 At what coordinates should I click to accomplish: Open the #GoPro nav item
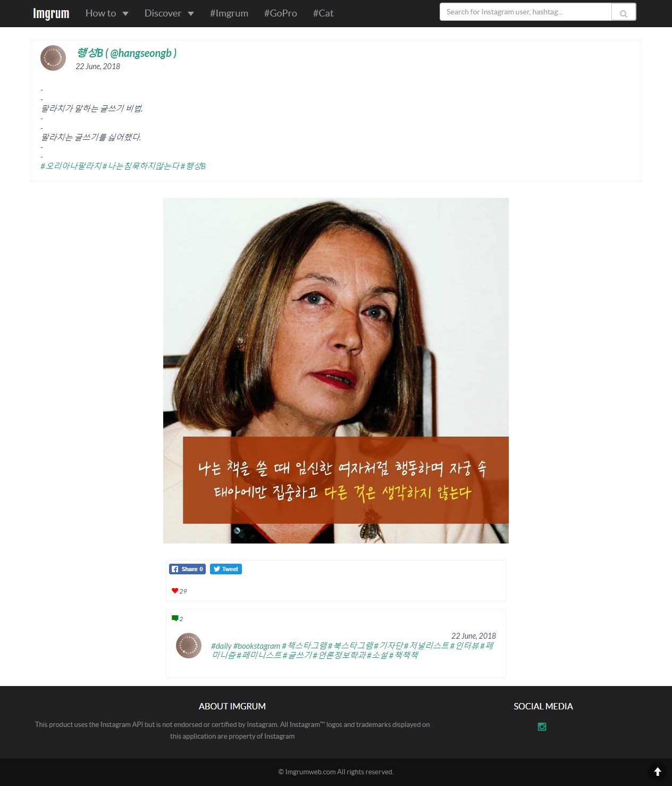pos(281,13)
